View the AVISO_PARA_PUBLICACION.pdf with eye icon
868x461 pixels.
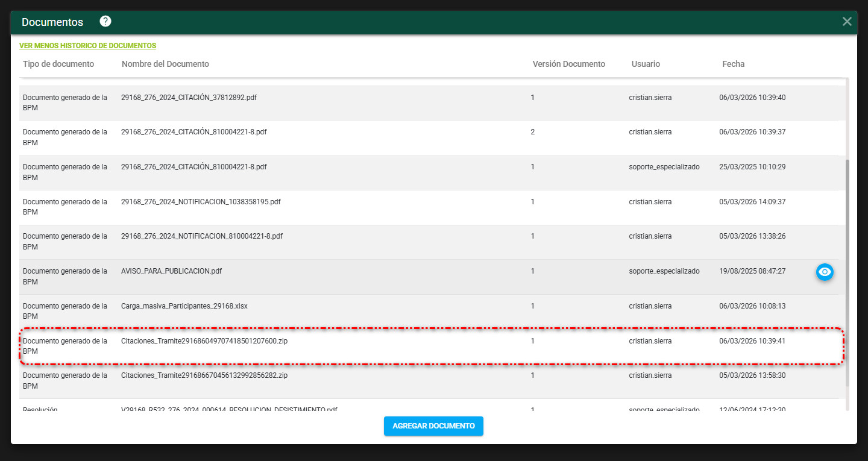(824, 272)
